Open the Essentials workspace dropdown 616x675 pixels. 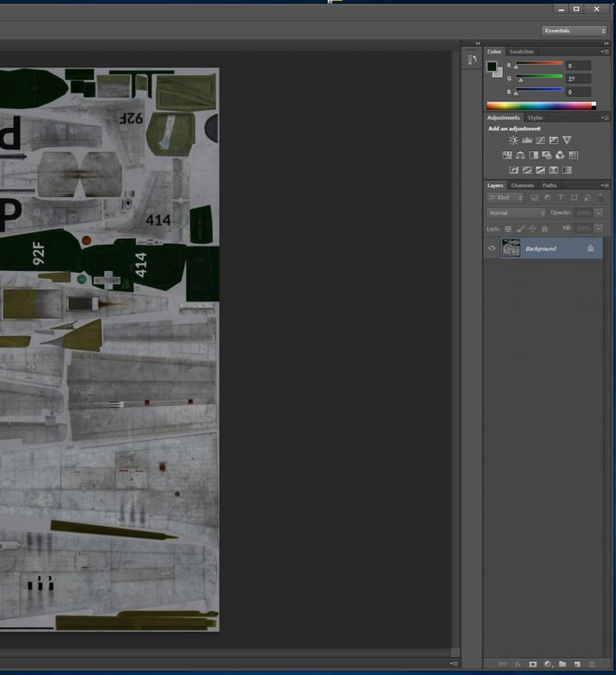pyautogui.click(x=575, y=31)
